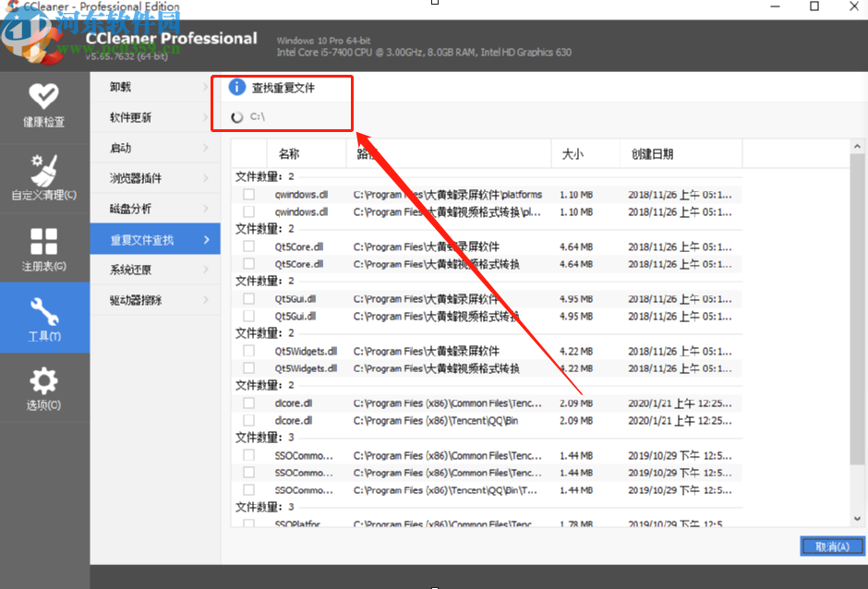Click the chevron next to 驱动器擦除
Screen dimensions: 868x589
click(206, 300)
